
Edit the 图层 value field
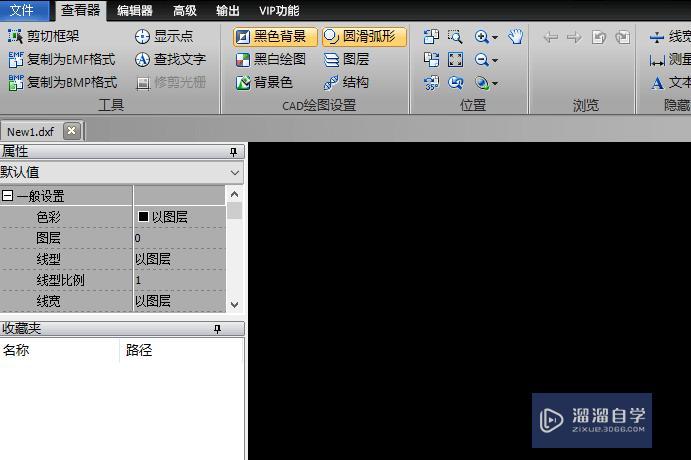pos(179,238)
